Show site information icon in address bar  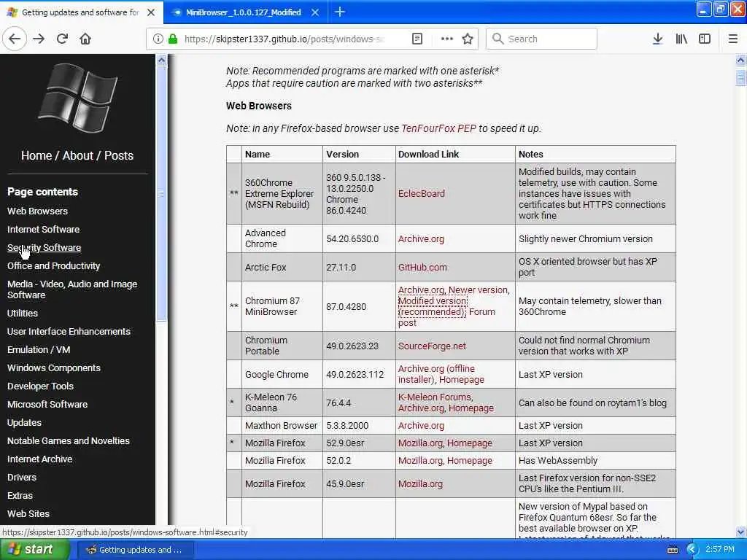pyautogui.click(x=158, y=39)
